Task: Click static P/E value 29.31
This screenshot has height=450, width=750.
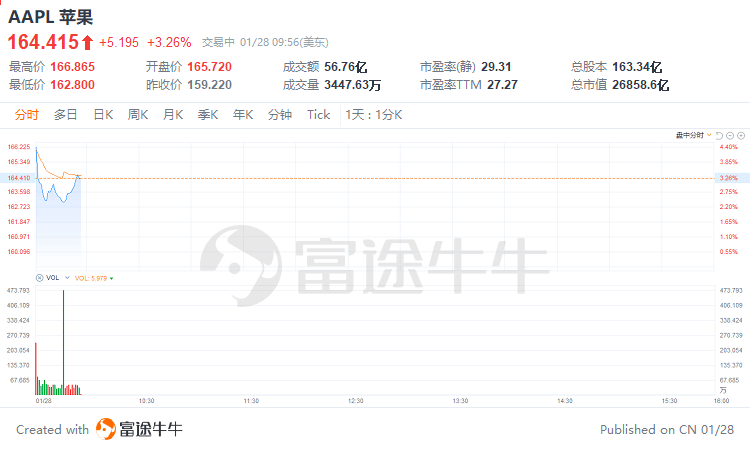Action: pos(496,67)
